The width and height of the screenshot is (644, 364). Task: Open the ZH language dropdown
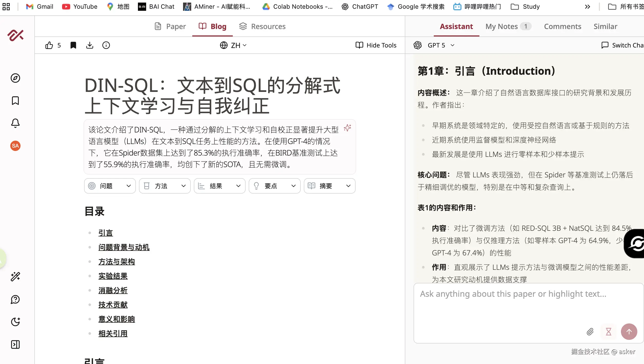tap(233, 45)
